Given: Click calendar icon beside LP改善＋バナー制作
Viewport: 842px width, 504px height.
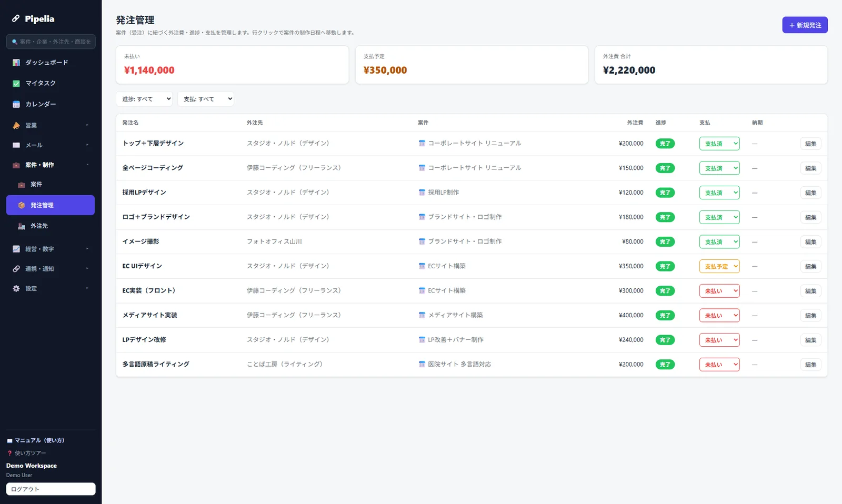Looking at the screenshot, I should pyautogui.click(x=422, y=340).
